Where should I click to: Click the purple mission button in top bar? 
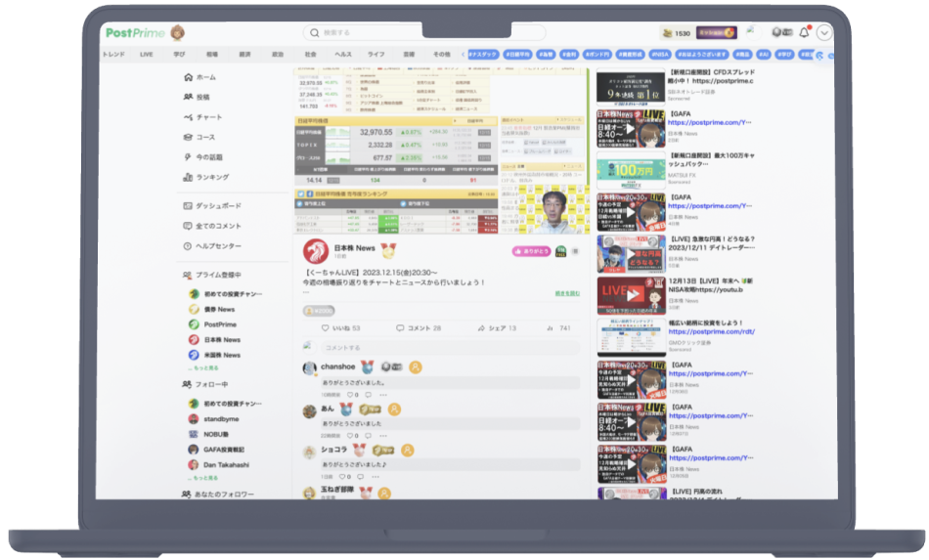[x=716, y=32]
